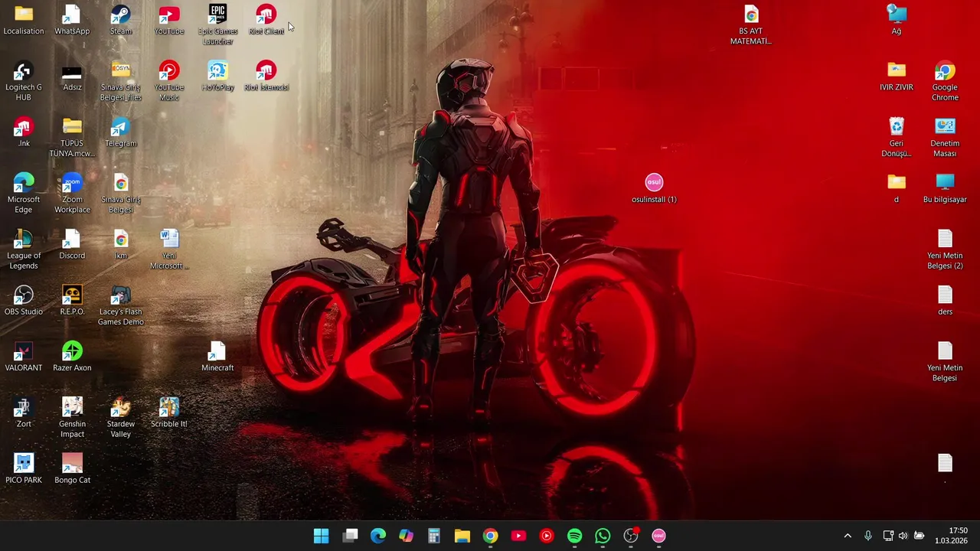980x551 pixels.
Task: Select the osu!install (1) desktop icon
Action: pyautogui.click(x=654, y=188)
